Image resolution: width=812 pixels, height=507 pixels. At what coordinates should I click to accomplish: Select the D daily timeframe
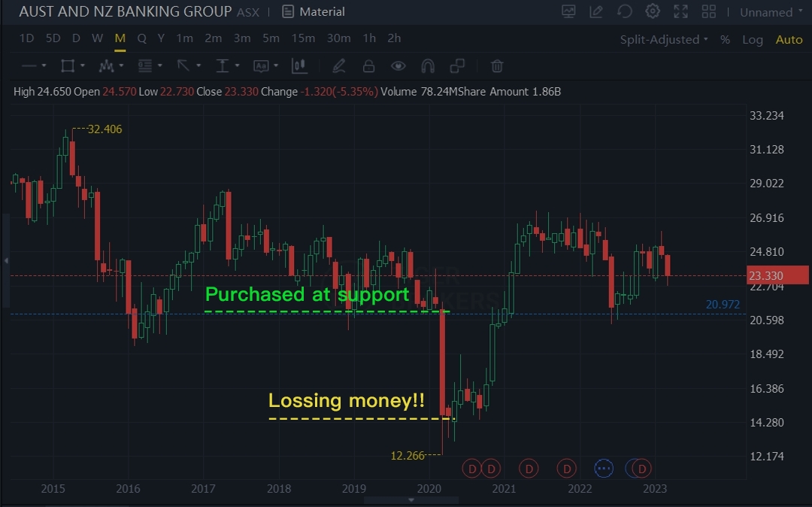pyautogui.click(x=76, y=38)
